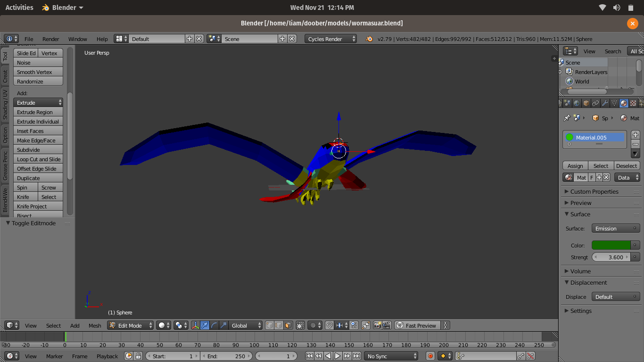Enable face select mode in 3D header
The height and width of the screenshot is (362, 644).
click(288, 326)
